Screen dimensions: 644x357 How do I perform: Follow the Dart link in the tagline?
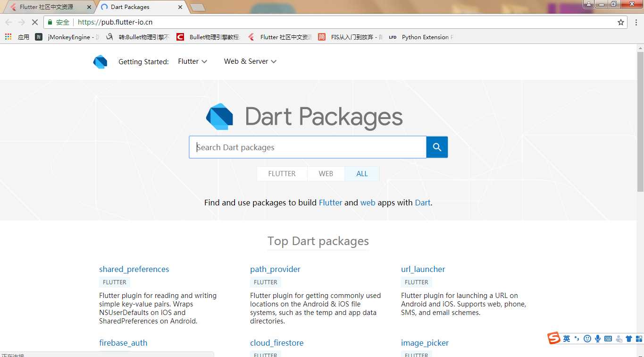(x=422, y=203)
